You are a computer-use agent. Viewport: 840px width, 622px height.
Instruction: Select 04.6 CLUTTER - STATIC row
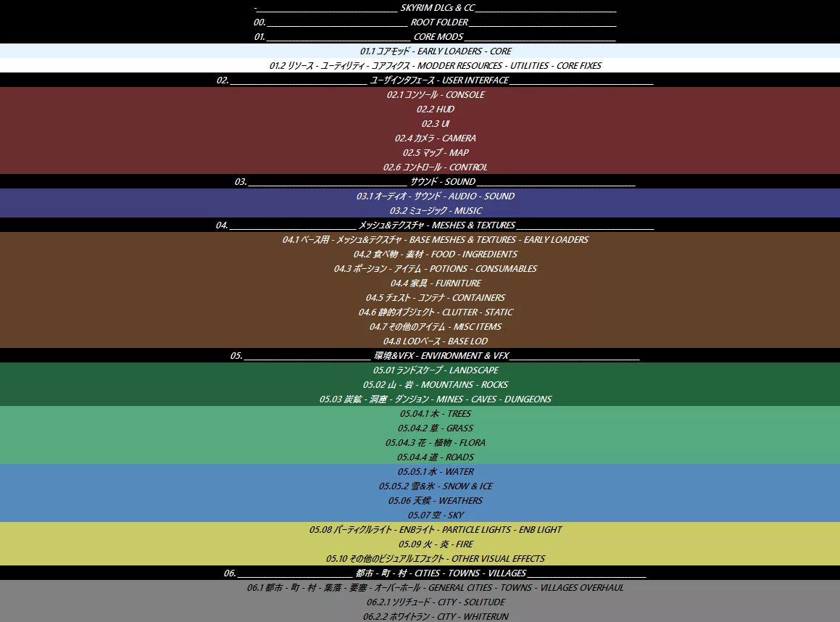[x=420, y=311]
